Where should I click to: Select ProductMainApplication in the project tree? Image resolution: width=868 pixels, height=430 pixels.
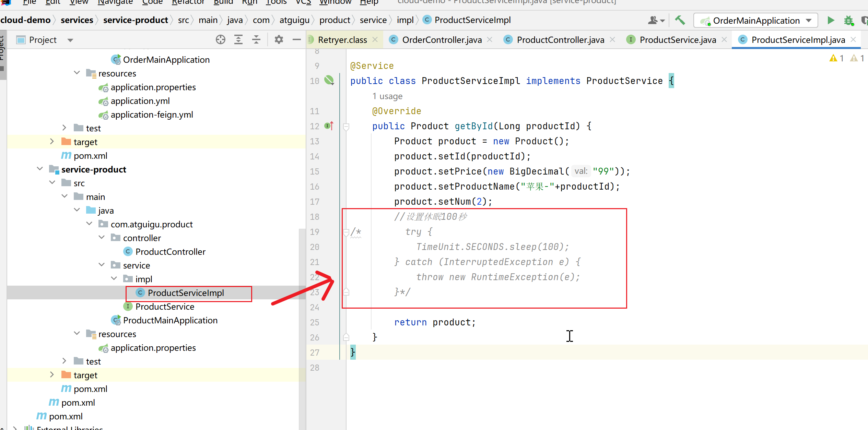[x=170, y=320]
